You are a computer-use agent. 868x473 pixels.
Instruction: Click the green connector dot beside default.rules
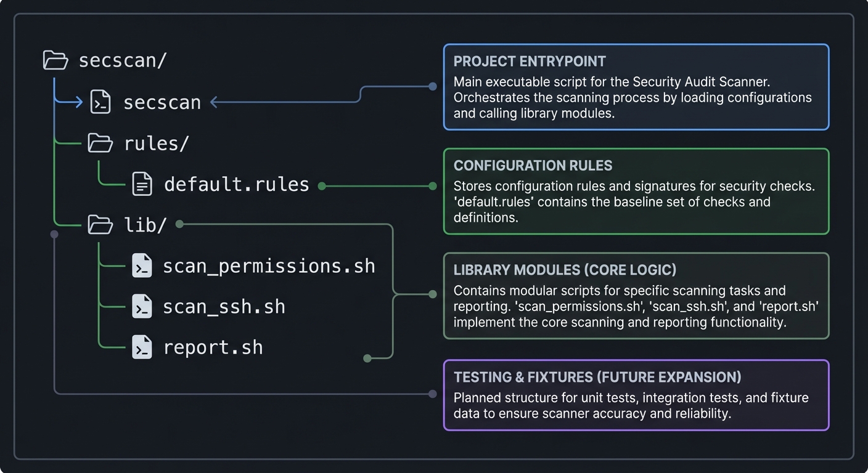(321, 185)
